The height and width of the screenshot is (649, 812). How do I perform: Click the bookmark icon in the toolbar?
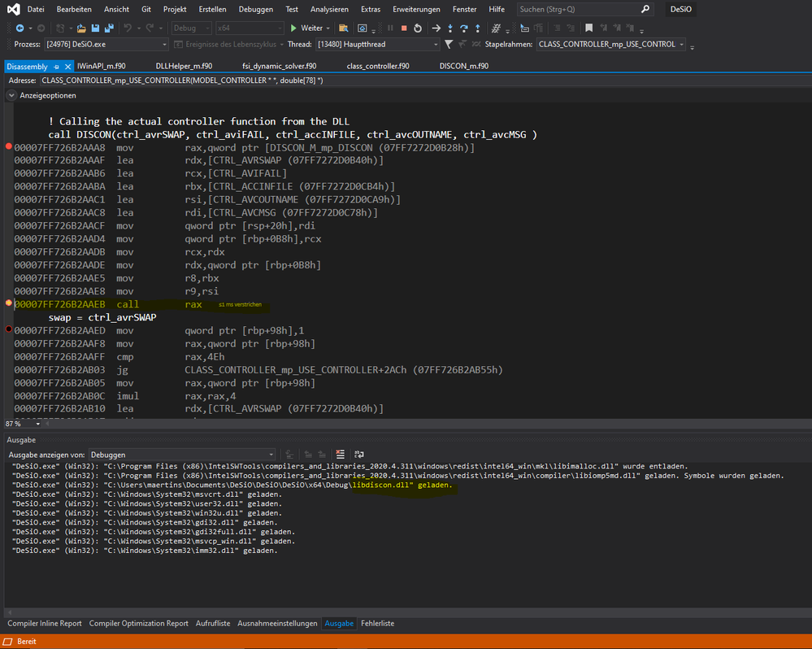(x=588, y=28)
